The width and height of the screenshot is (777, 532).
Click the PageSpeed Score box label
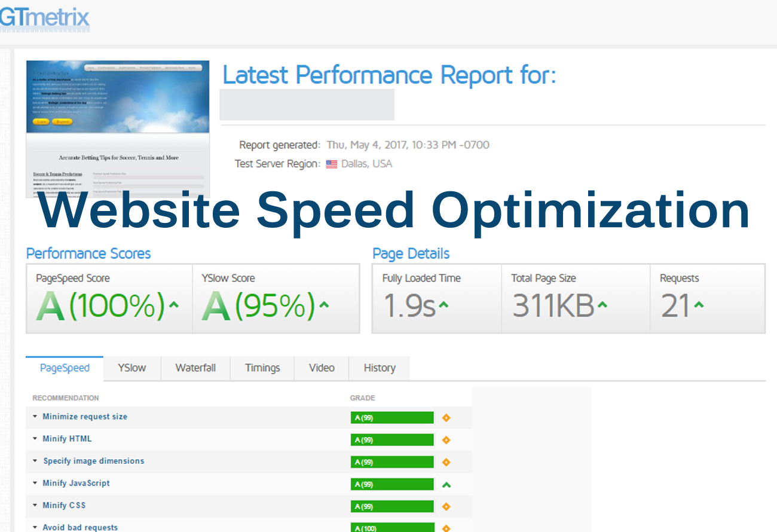[73, 279]
